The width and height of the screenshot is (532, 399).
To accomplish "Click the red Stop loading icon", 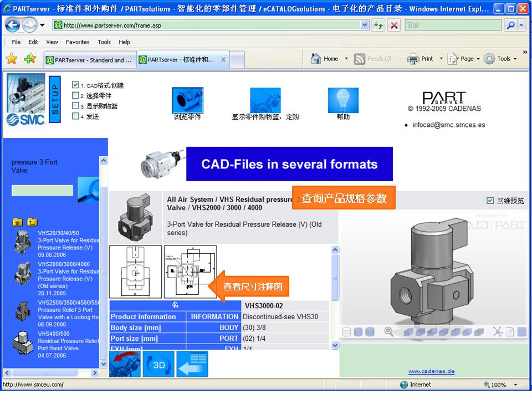I will (394, 25).
